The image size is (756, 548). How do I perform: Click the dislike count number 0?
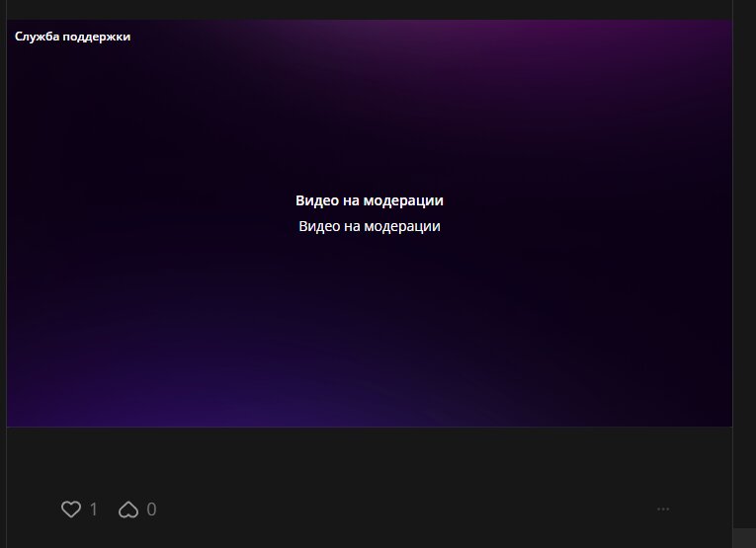point(151,509)
